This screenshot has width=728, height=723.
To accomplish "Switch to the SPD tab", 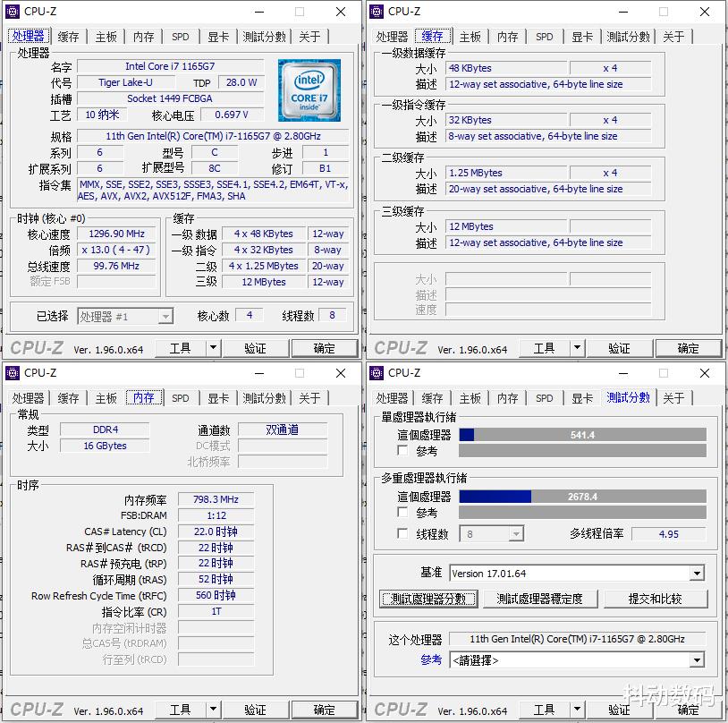I will tap(181, 37).
